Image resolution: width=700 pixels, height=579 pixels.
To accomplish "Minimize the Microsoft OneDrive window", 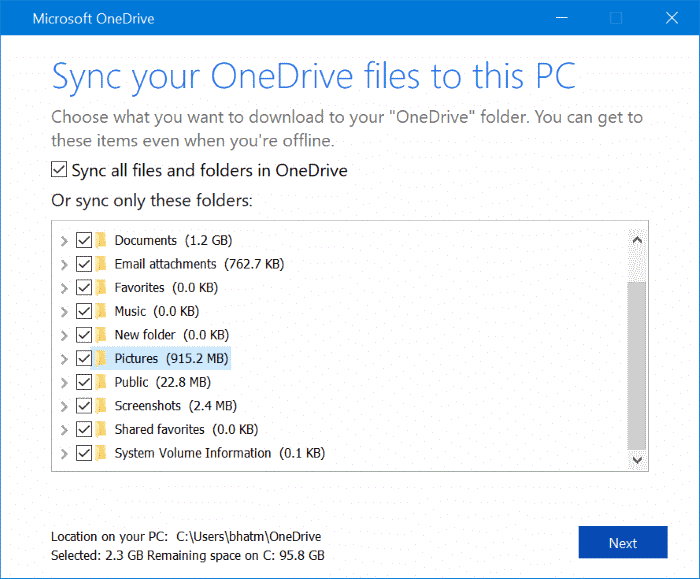I will pos(562,18).
